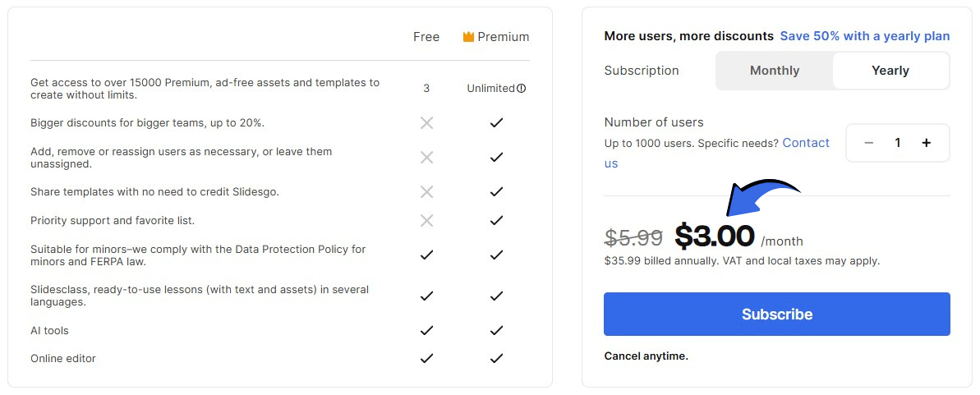
Task: Click the $3.00 discounted price
Action: 715,237
